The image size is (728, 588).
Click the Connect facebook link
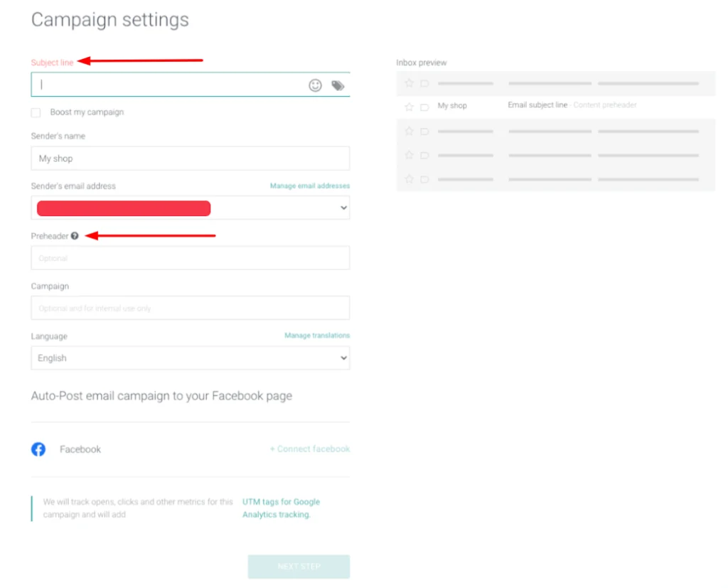point(310,449)
